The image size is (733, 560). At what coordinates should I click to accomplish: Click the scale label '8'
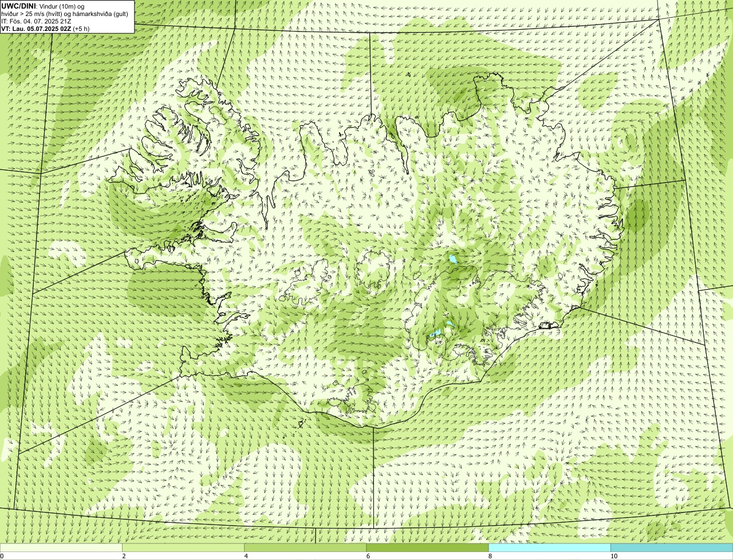coord(490,556)
